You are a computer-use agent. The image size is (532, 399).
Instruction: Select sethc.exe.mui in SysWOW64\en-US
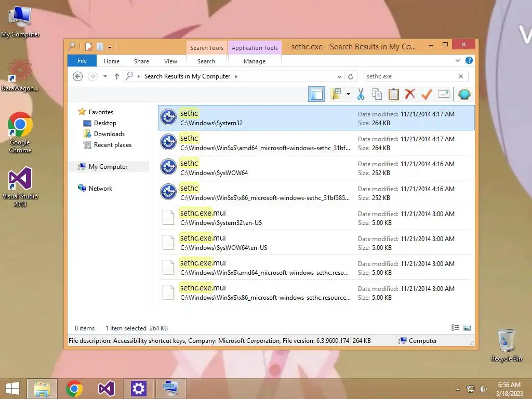click(316, 243)
